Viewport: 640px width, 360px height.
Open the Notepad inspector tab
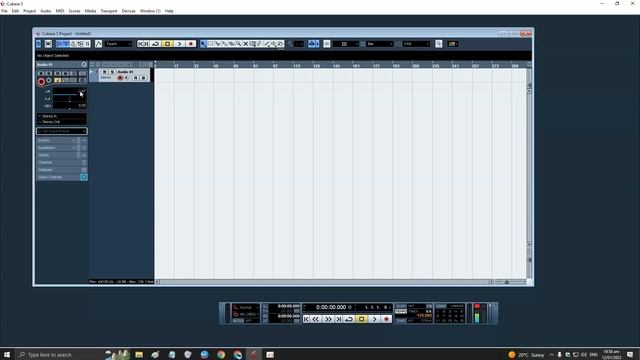[x=62, y=170]
